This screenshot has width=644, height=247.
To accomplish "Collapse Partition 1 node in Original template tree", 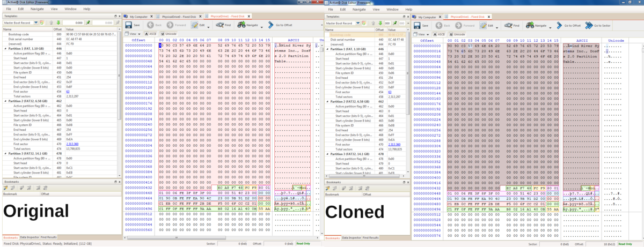I will [x=5, y=49].
